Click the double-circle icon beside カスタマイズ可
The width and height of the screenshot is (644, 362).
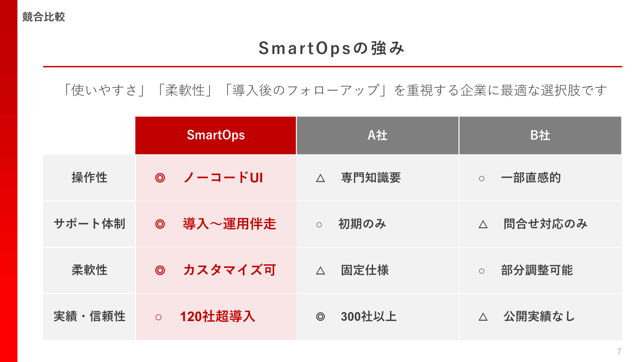160,270
